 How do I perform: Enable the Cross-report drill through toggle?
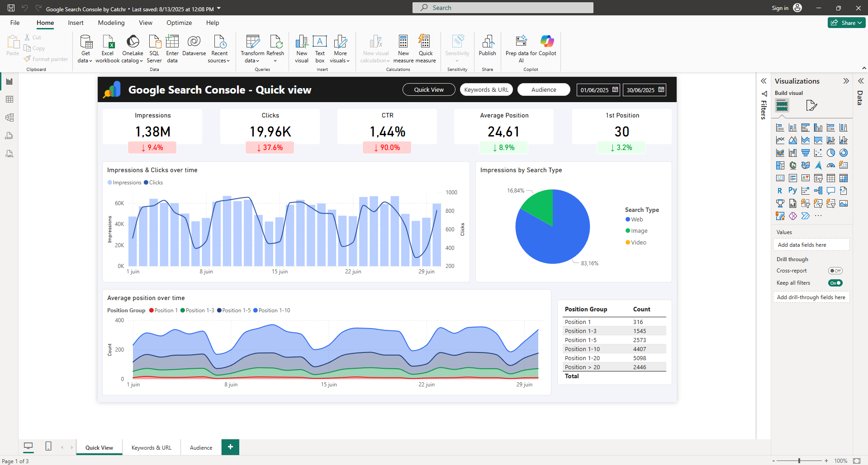835,271
